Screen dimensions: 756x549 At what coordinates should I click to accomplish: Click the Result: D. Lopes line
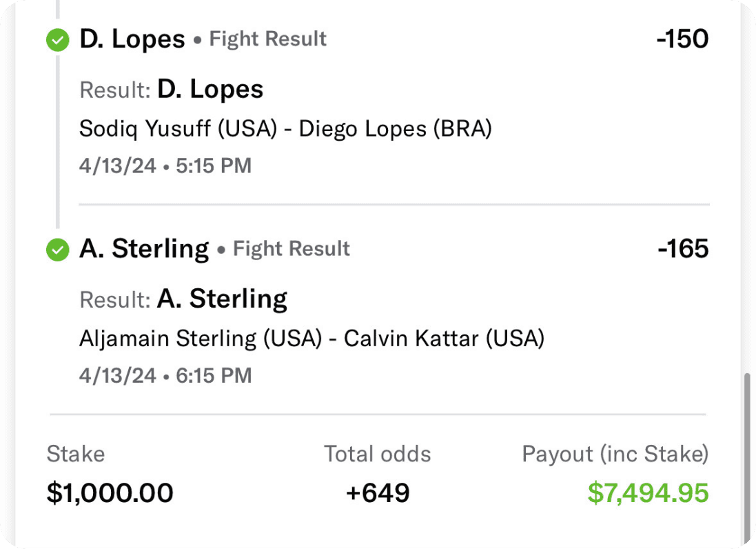coord(172,90)
